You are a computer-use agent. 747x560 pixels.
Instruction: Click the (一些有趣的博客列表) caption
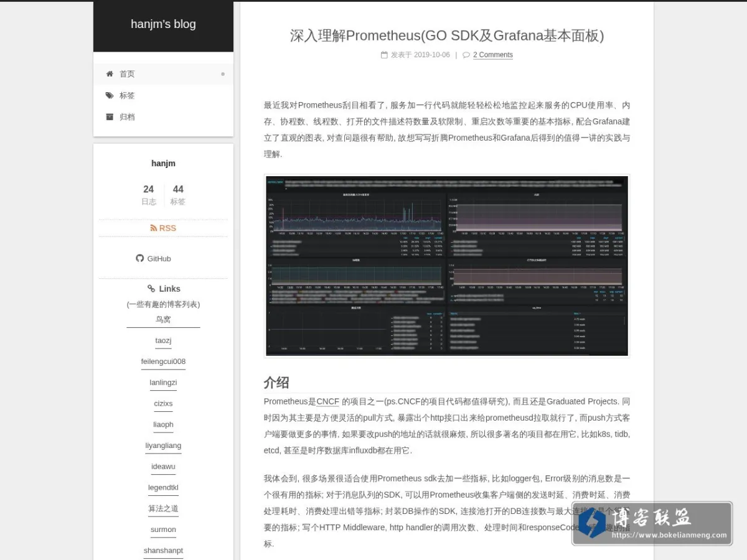pos(163,304)
